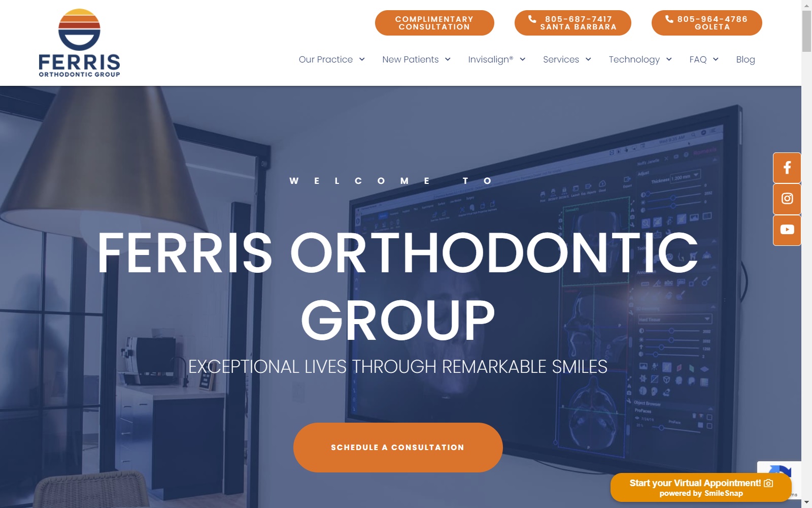Go to the Blog page
812x508 pixels.
pos(746,59)
